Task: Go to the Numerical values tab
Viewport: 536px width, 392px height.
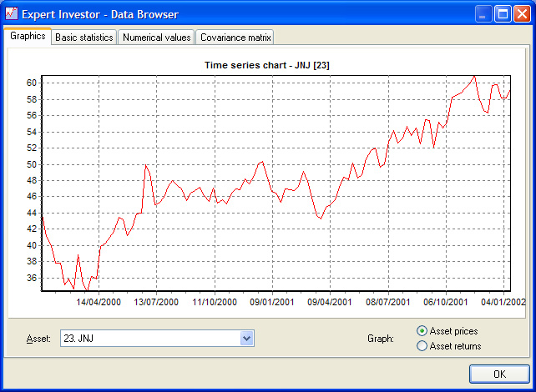Action: pyautogui.click(x=156, y=38)
